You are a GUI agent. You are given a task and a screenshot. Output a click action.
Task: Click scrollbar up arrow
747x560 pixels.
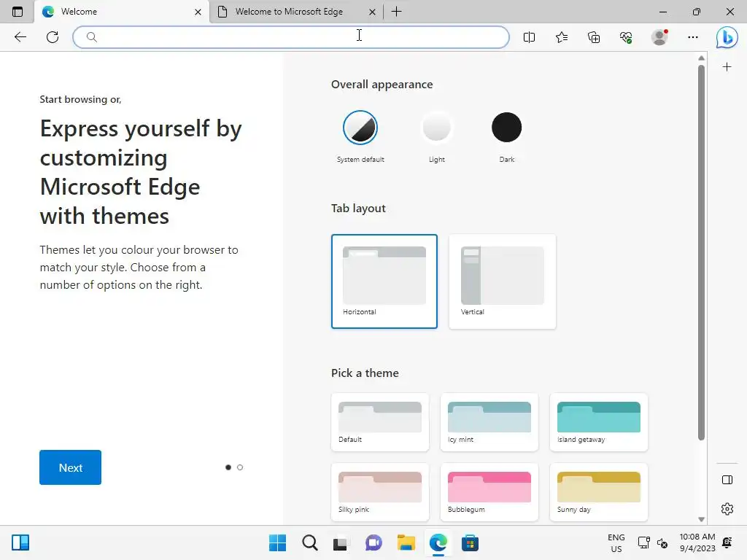pyautogui.click(x=701, y=58)
